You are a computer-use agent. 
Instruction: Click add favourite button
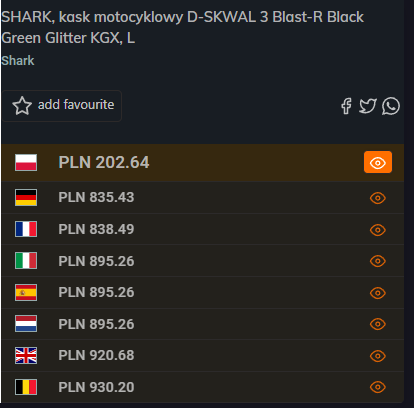click(62, 106)
